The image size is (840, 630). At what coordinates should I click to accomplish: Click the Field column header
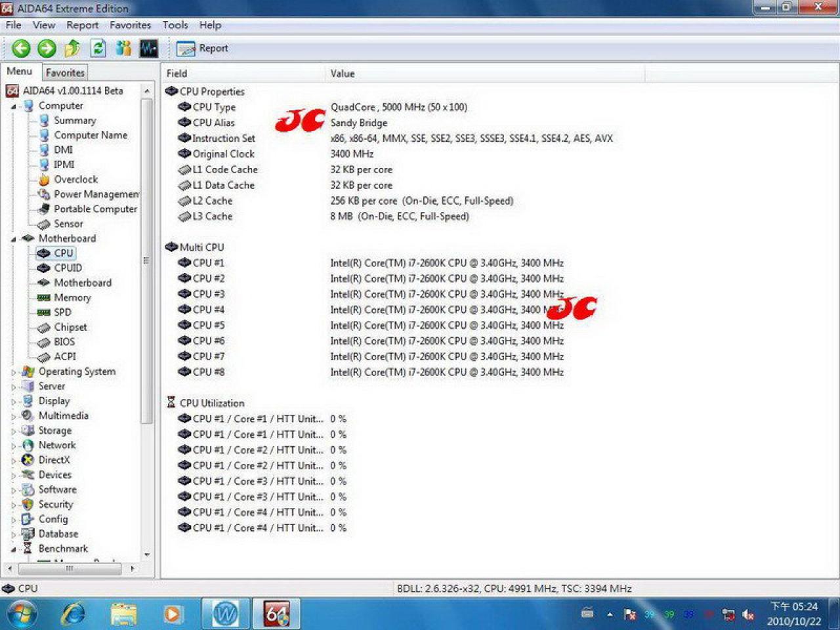(x=243, y=73)
